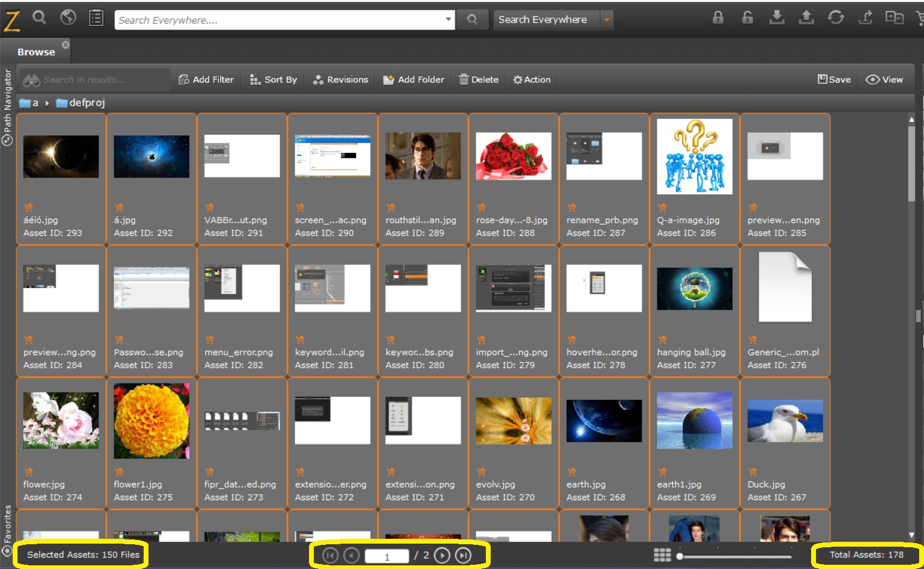924x569 pixels.
Task: Click the globe icon in the top bar
Action: (x=68, y=18)
